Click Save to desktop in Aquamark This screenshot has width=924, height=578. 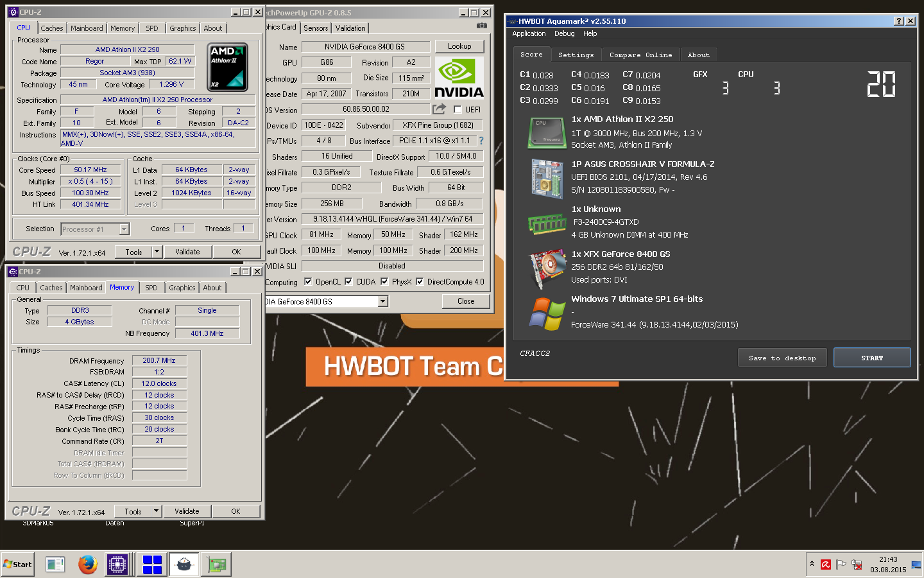click(782, 358)
